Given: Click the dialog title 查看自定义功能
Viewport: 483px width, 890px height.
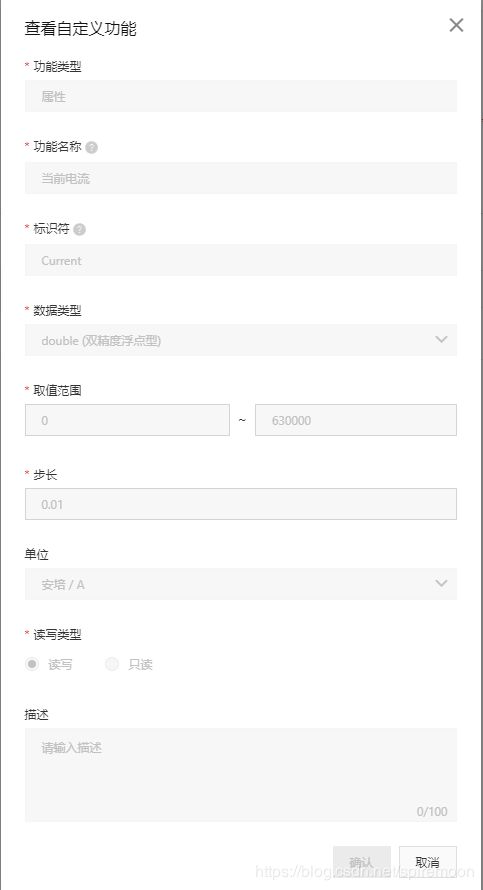Looking at the screenshot, I should pyautogui.click(x=81, y=28).
